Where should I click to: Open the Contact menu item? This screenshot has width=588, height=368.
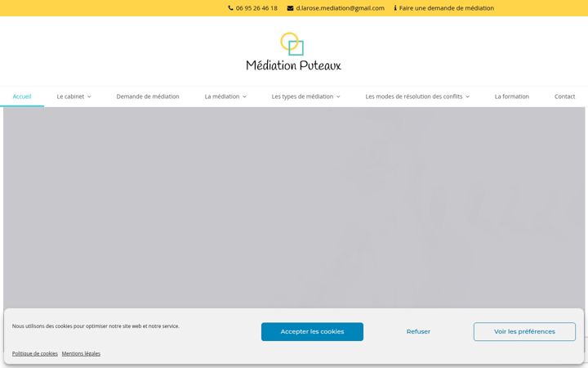(x=565, y=96)
